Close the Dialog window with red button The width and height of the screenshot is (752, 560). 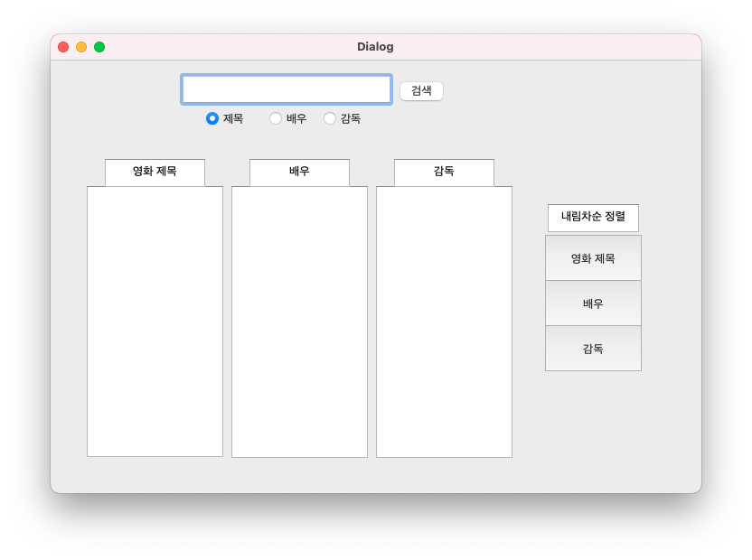[63, 47]
